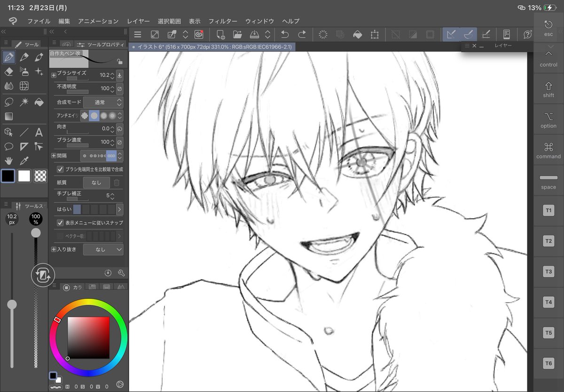
Task: Tap the T1 edge keyboard button
Action: coord(548,211)
